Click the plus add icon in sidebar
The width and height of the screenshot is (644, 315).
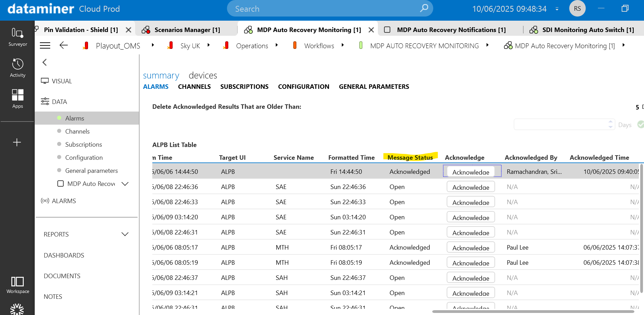pos(17,142)
